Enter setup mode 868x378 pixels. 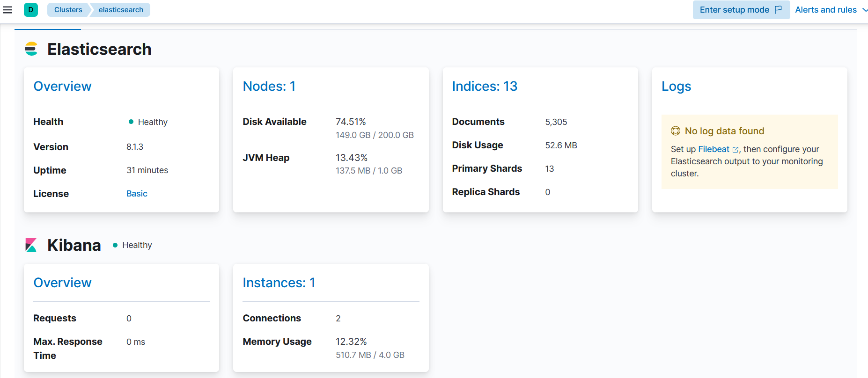tap(741, 10)
